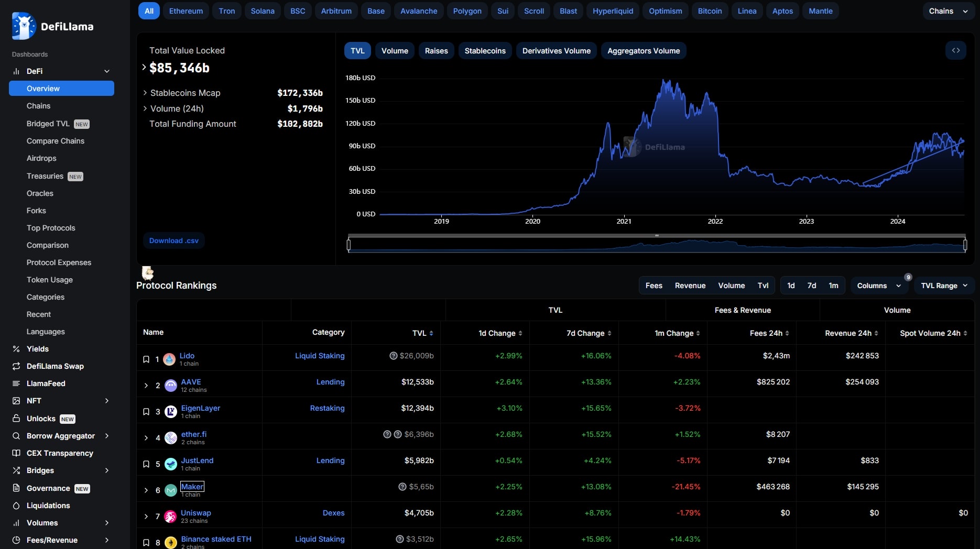Collapse the DeFi sidebar section
This screenshot has width=980, height=549.
(x=107, y=71)
